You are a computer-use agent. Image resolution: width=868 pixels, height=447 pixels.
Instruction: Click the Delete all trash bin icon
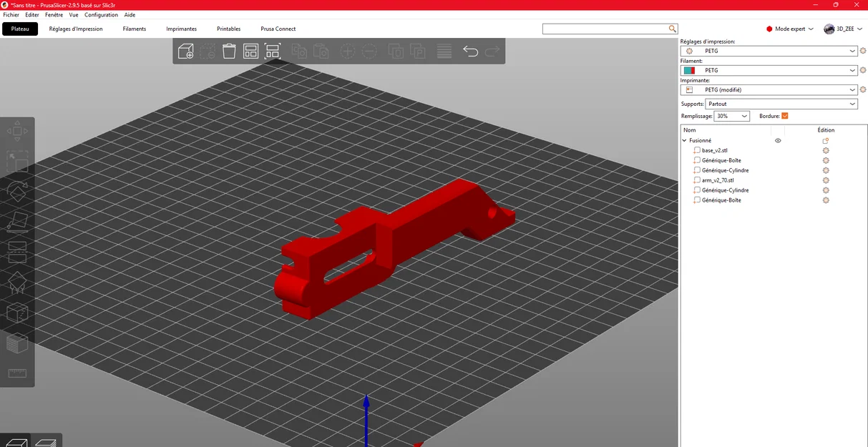click(x=229, y=51)
